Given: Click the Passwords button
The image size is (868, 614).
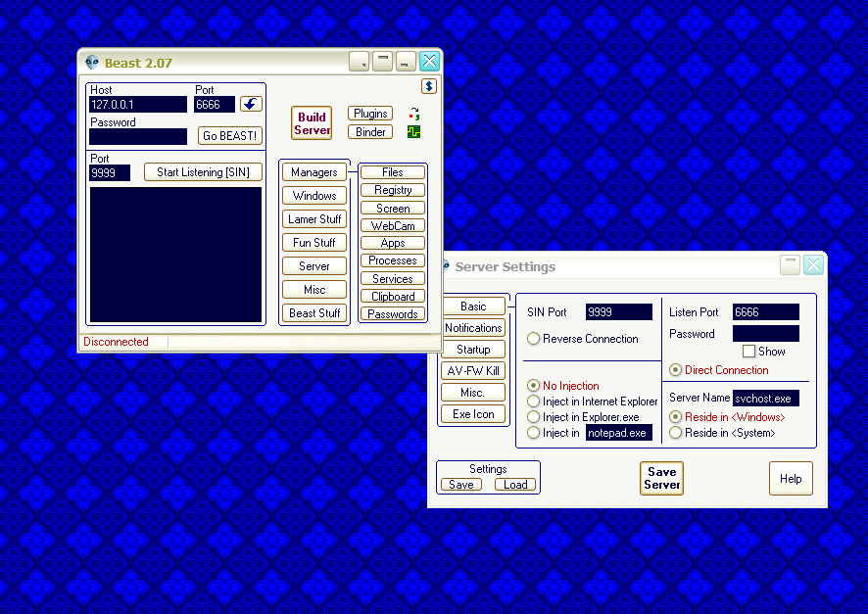Looking at the screenshot, I should pos(393,313).
